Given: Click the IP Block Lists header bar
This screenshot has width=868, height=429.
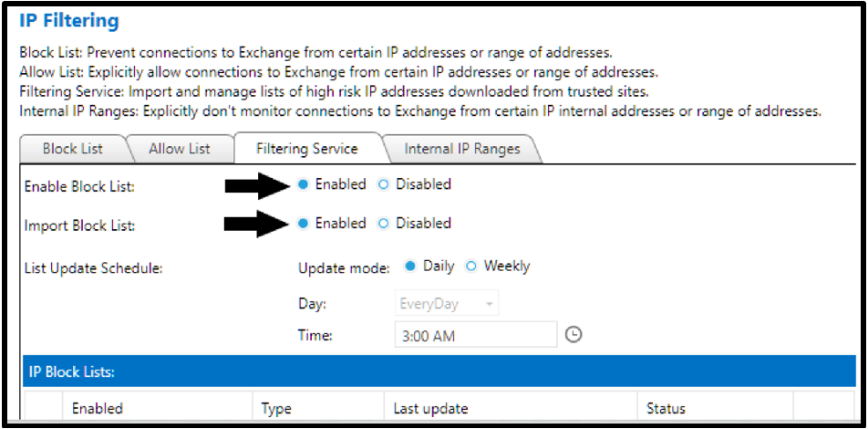Looking at the screenshot, I should [x=439, y=371].
